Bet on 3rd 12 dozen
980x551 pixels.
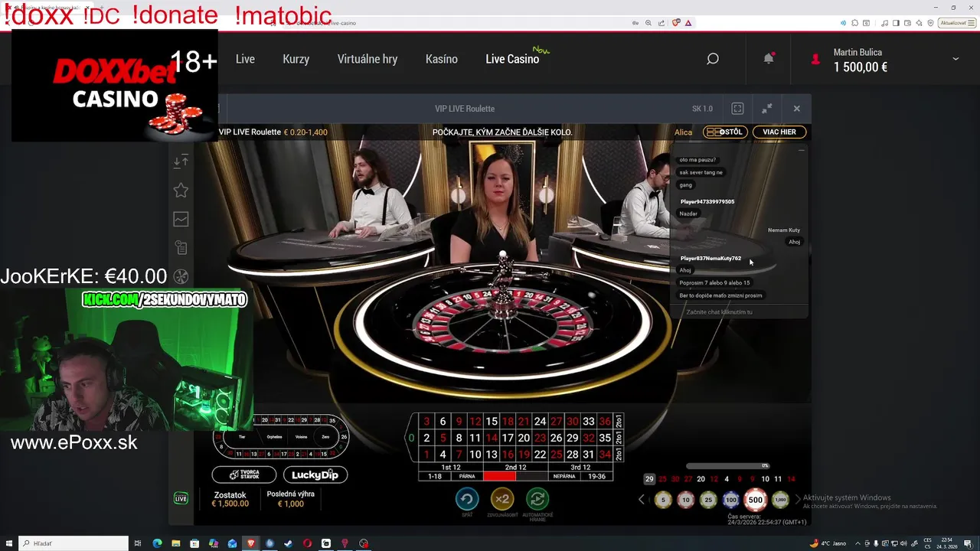click(x=580, y=467)
